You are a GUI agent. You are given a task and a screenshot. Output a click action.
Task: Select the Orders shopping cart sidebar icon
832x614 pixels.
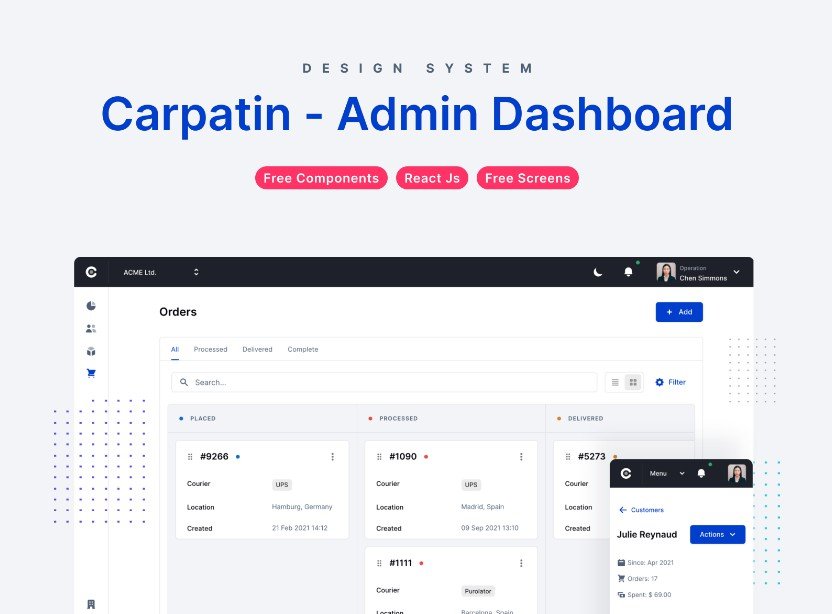tap(91, 372)
